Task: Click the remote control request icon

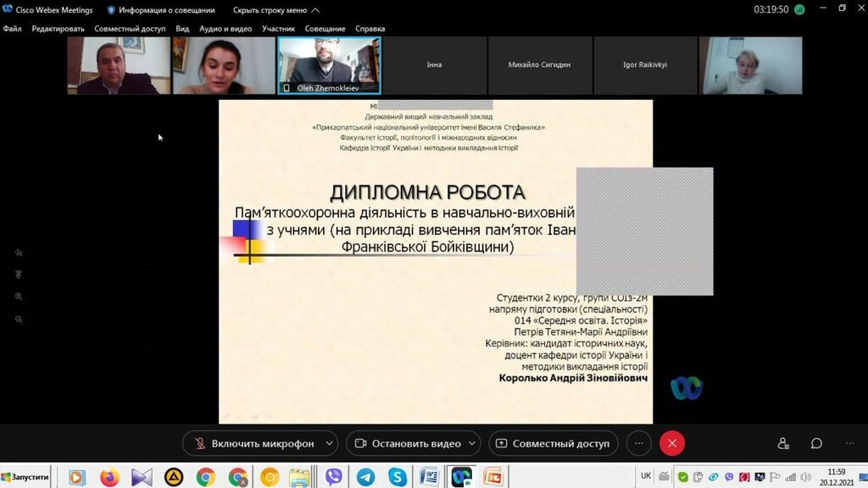Action: 19,274
